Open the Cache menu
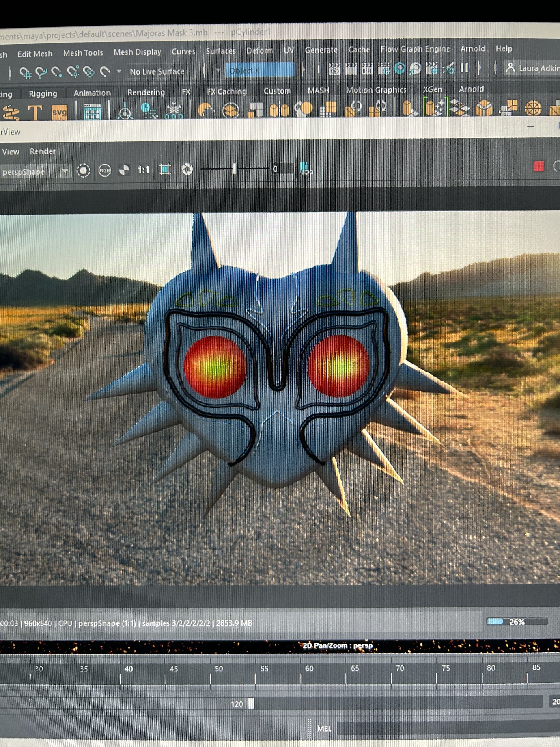Viewport: 560px width, 747px height. coord(359,50)
